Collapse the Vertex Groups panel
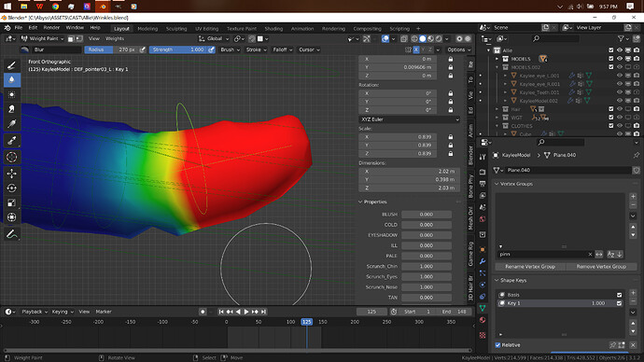The width and height of the screenshot is (644, 362). coord(497,184)
